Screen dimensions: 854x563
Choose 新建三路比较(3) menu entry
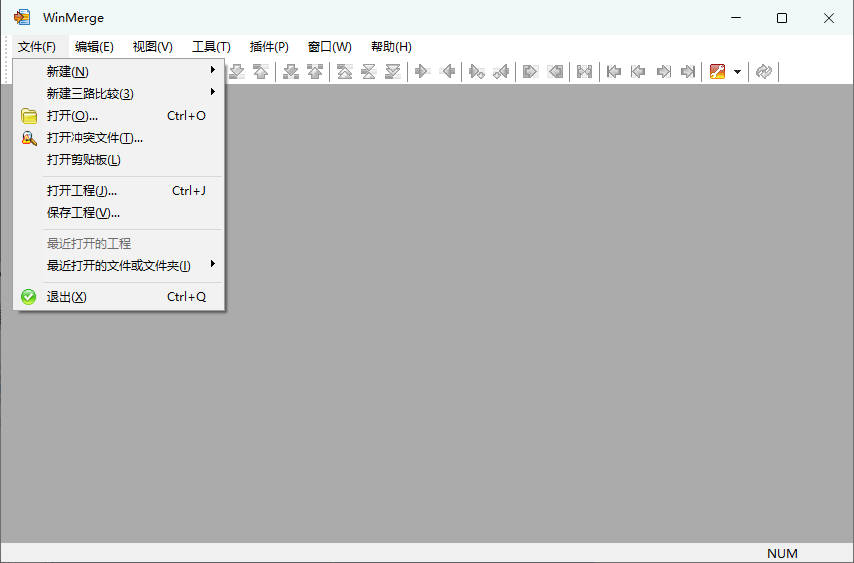pyautogui.click(x=119, y=94)
